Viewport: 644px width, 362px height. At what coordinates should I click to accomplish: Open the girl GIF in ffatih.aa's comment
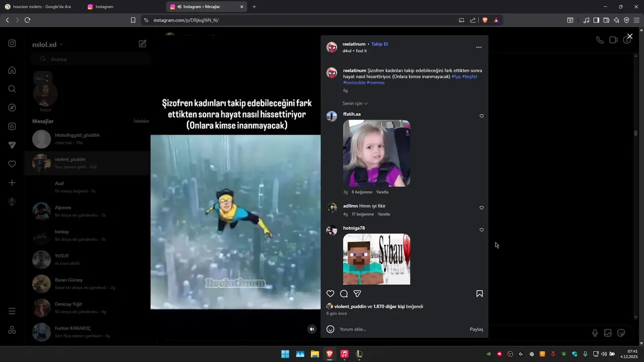[x=376, y=153]
